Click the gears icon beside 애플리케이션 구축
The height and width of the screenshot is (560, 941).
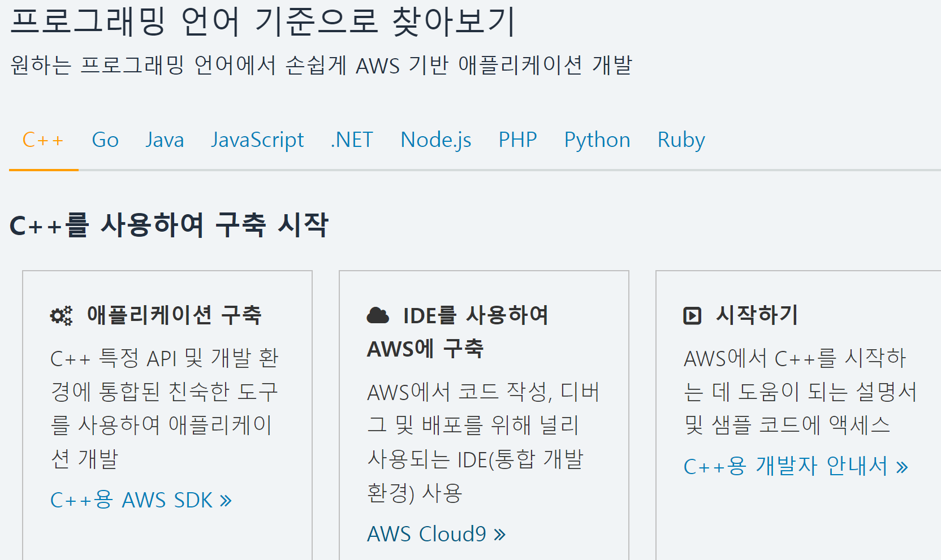(x=61, y=315)
